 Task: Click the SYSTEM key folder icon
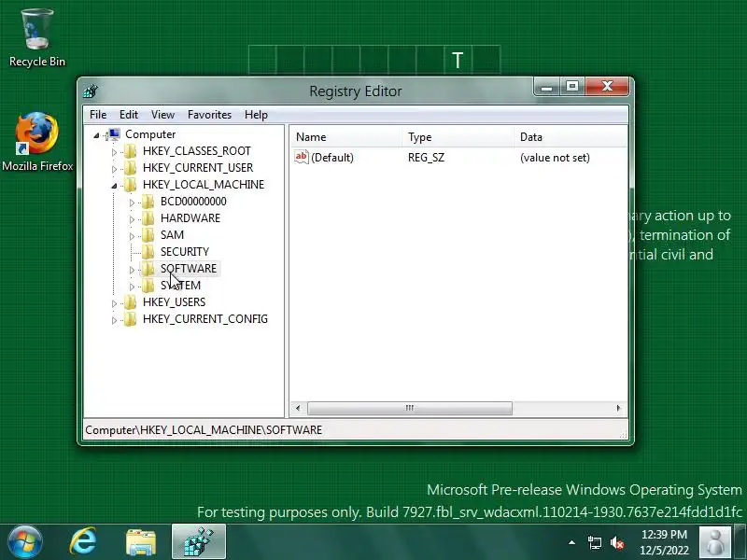[148, 286]
